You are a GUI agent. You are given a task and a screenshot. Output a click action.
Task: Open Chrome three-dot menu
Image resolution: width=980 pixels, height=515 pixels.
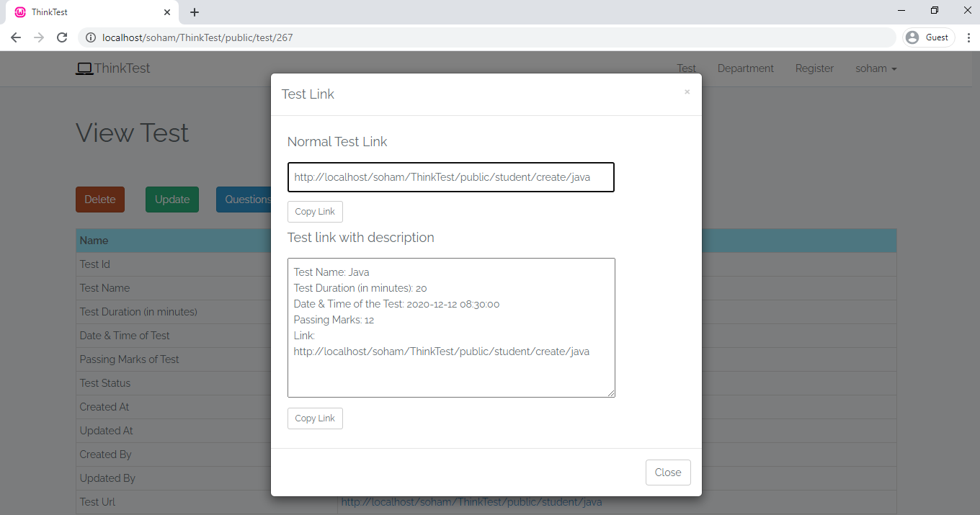(968, 37)
